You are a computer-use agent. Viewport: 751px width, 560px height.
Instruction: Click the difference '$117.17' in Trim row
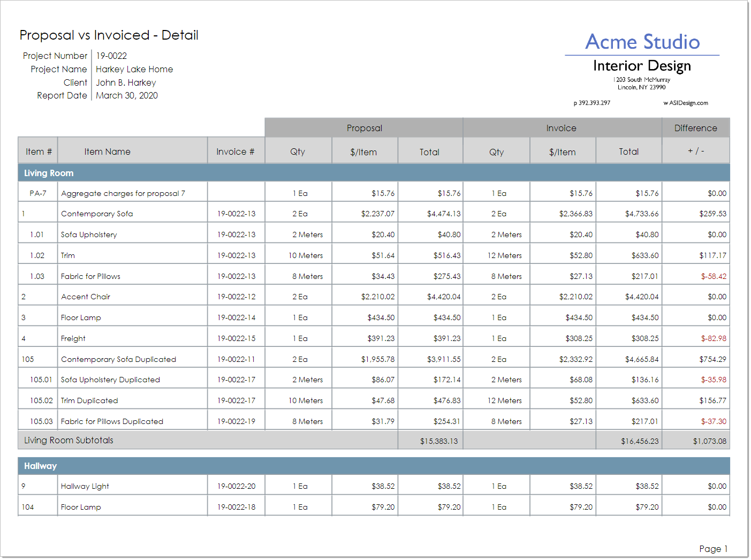tap(713, 255)
